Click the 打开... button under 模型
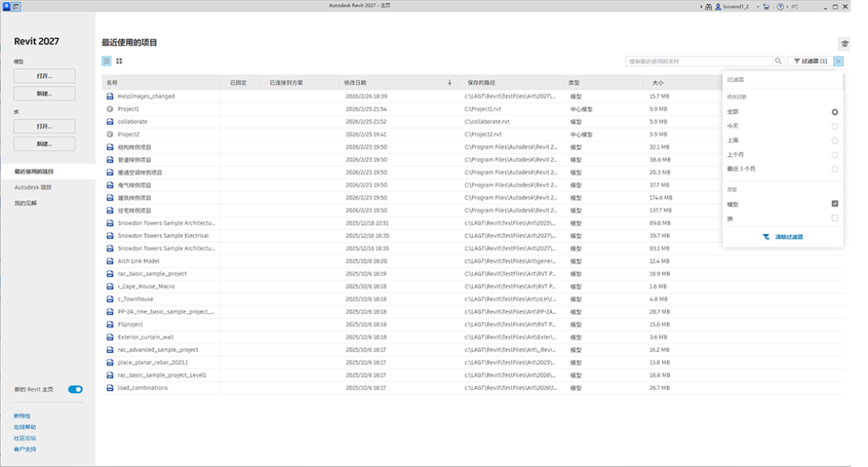 coord(44,76)
